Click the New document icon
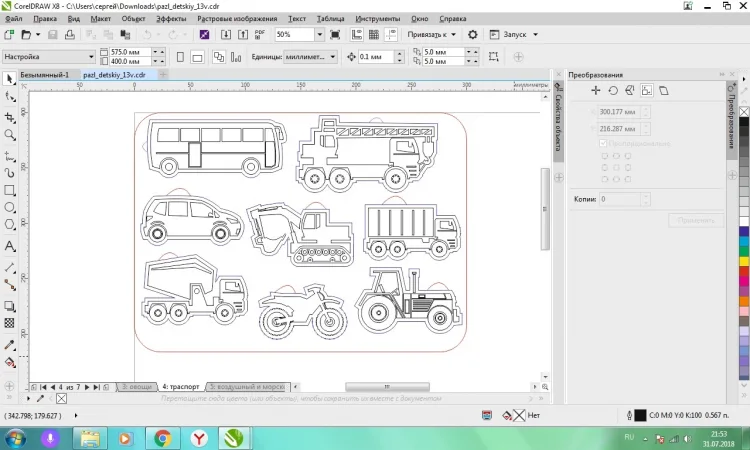Screen dimensions: 750x450 (x=9, y=34)
